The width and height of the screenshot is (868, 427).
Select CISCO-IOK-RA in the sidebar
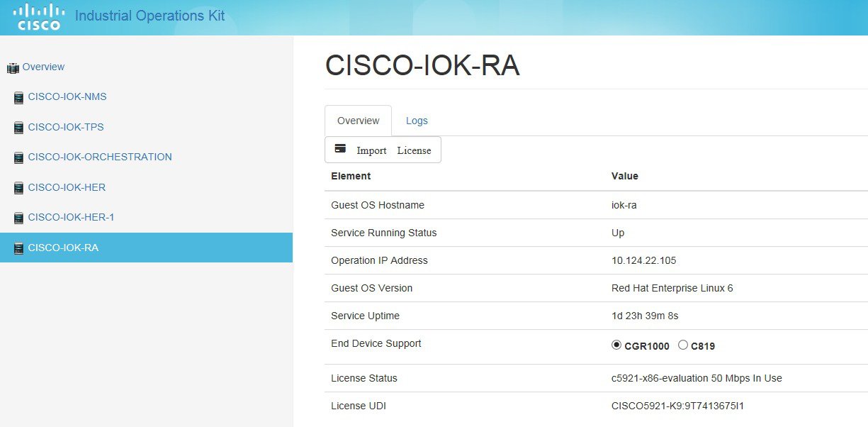[146, 248]
